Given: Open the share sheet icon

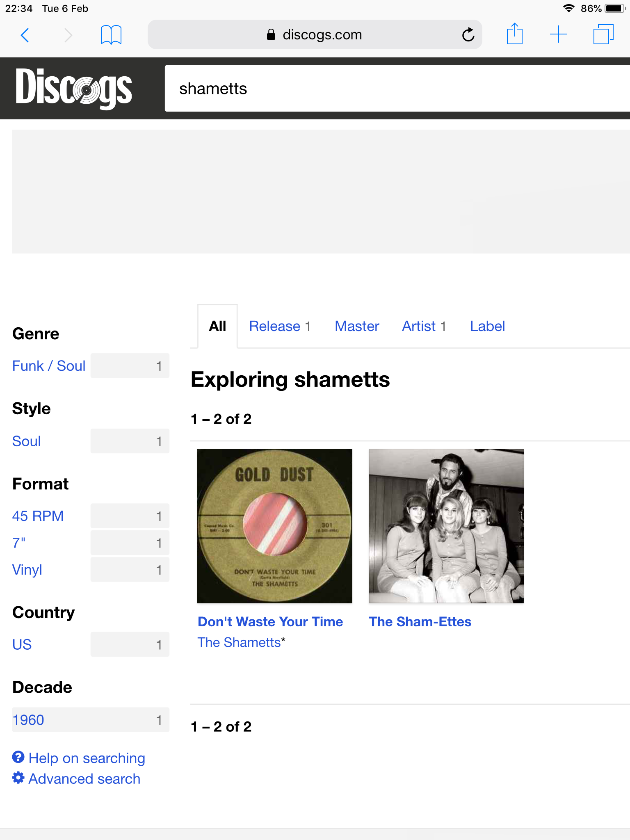Looking at the screenshot, I should point(514,34).
